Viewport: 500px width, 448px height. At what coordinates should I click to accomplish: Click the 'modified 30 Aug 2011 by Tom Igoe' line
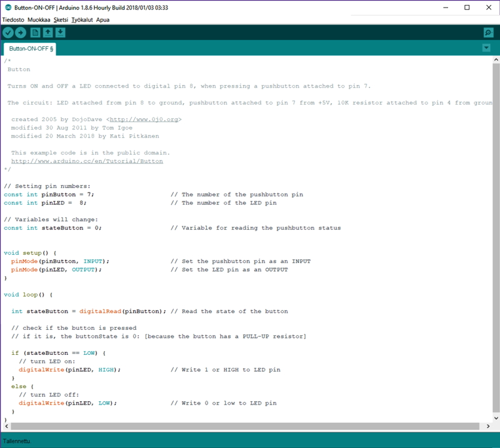pos(72,127)
